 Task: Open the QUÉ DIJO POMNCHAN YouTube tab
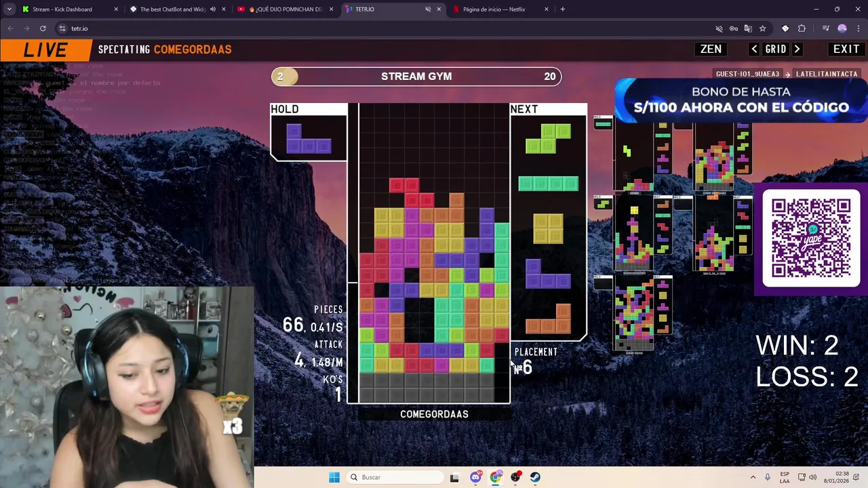[285, 9]
